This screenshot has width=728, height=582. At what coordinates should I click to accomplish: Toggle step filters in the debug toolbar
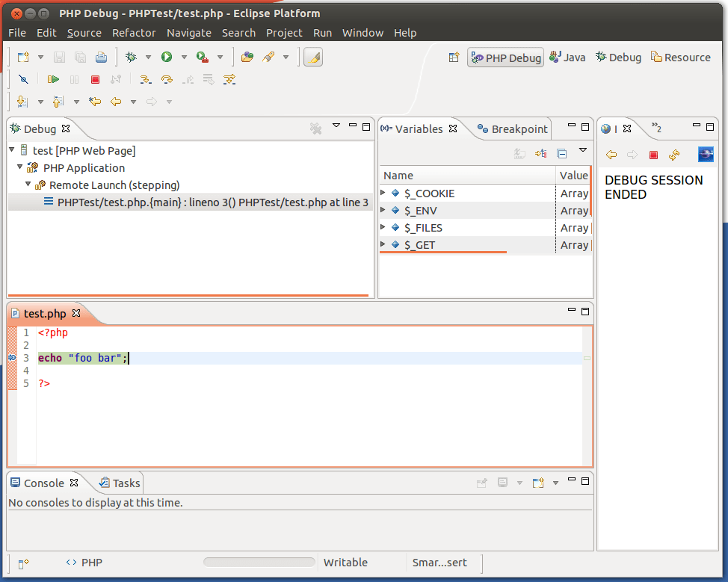click(x=229, y=79)
